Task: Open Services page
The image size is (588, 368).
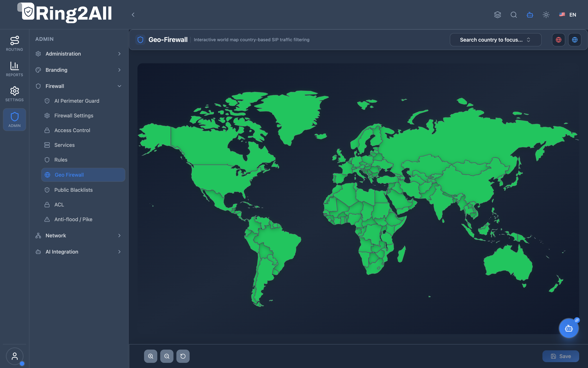Action: (83, 145)
